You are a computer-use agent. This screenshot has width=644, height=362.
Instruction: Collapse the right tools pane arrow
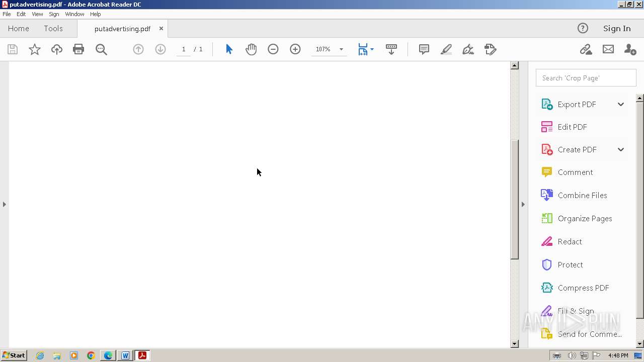coord(523,204)
